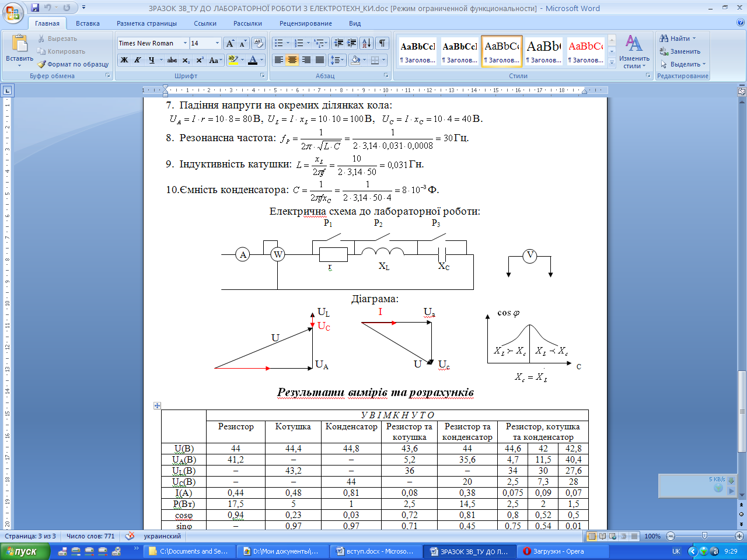Open the Выделить (Select) menu
Viewport: 747px width, 560px height.
tap(683, 64)
